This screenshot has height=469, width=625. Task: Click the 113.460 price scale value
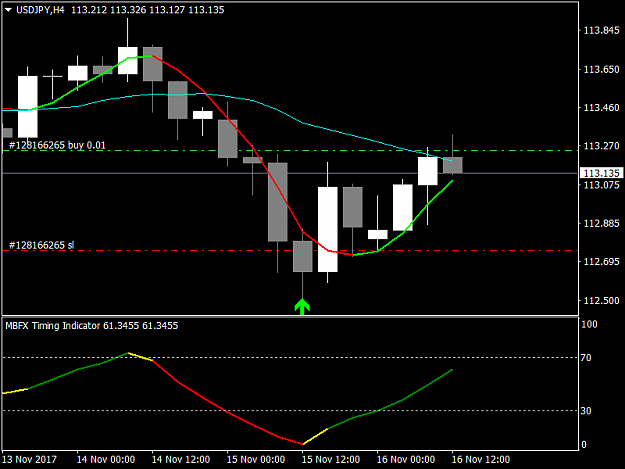pyautogui.click(x=601, y=108)
